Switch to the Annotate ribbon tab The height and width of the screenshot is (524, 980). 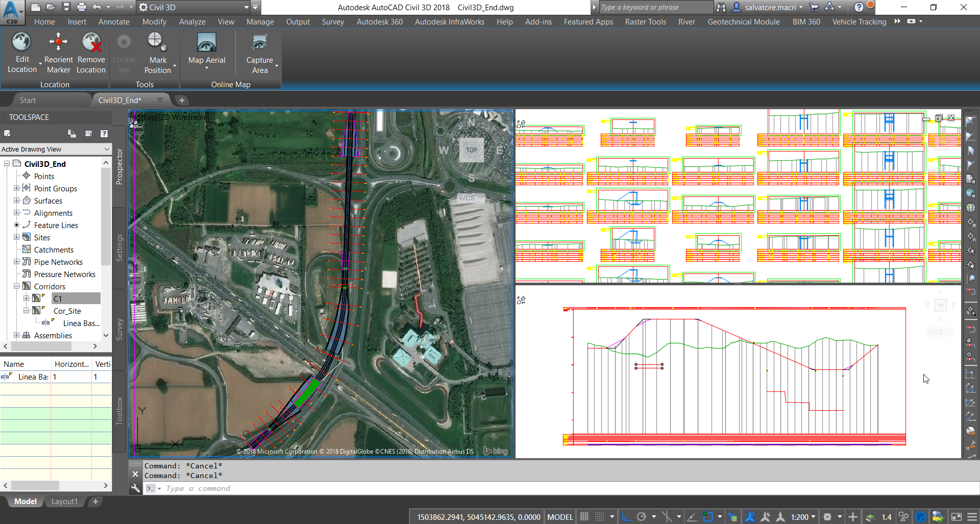(114, 21)
